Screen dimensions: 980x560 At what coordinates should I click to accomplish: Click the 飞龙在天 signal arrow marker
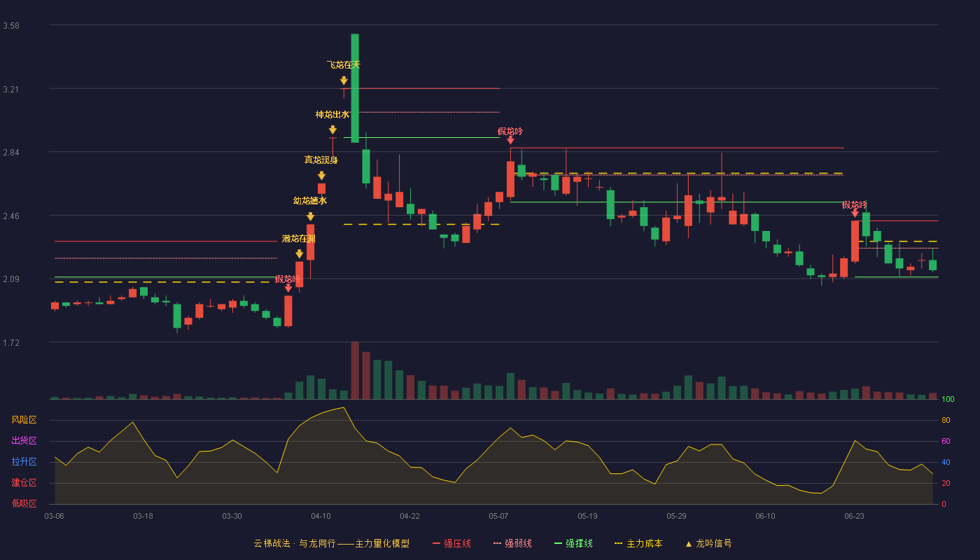click(x=344, y=80)
